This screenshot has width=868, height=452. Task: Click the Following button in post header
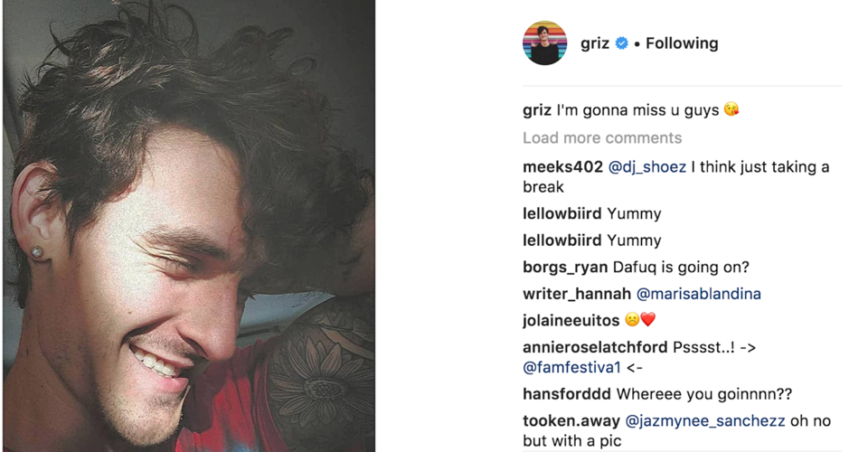pos(682,43)
